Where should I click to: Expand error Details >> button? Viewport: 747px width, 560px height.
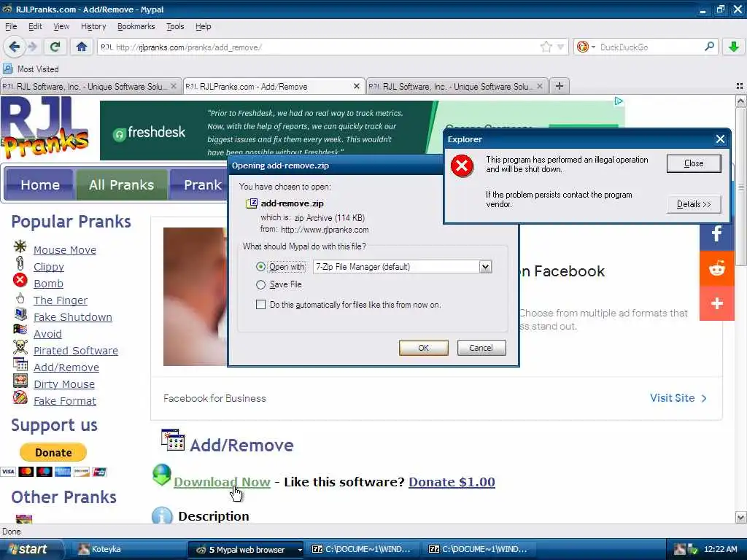[x=693, y=204]
